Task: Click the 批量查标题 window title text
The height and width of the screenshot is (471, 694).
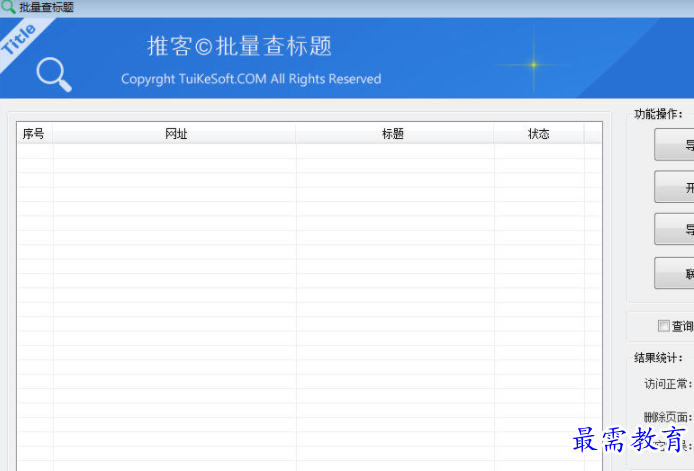Action: click(46, 7)
